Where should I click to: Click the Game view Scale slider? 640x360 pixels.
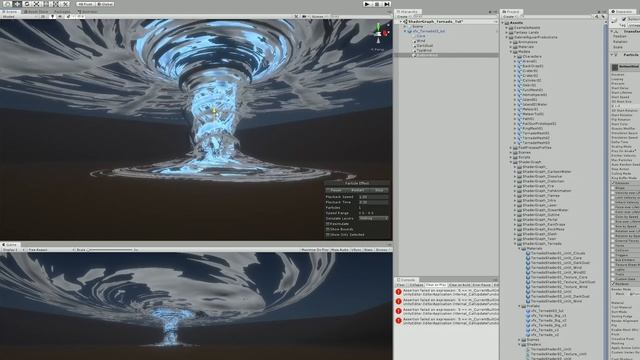110,249
